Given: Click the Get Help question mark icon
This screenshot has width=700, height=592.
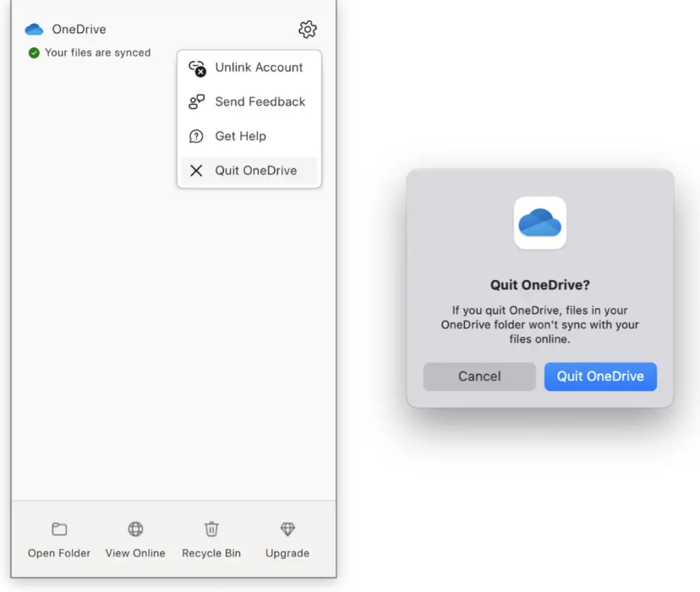Looking at the screenshot, I should 196,136.
